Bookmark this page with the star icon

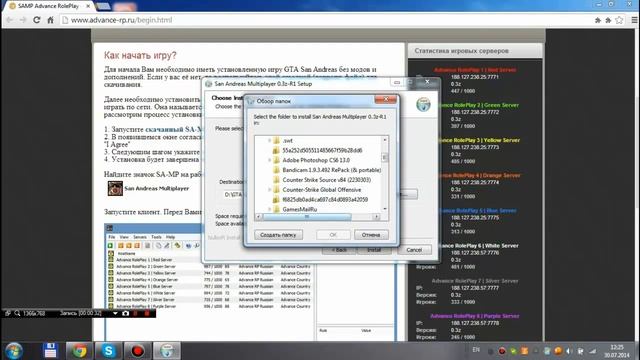[x=619, y=20]
